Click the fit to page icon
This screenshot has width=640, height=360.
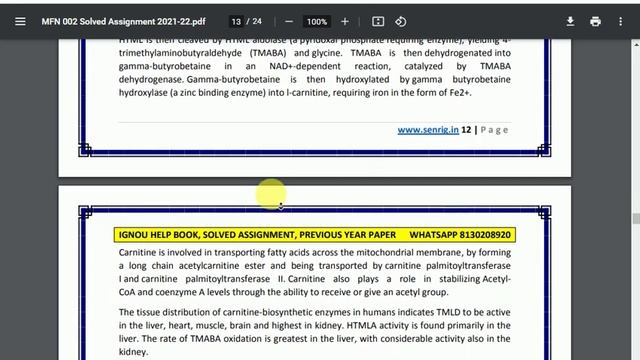point(378,22)
